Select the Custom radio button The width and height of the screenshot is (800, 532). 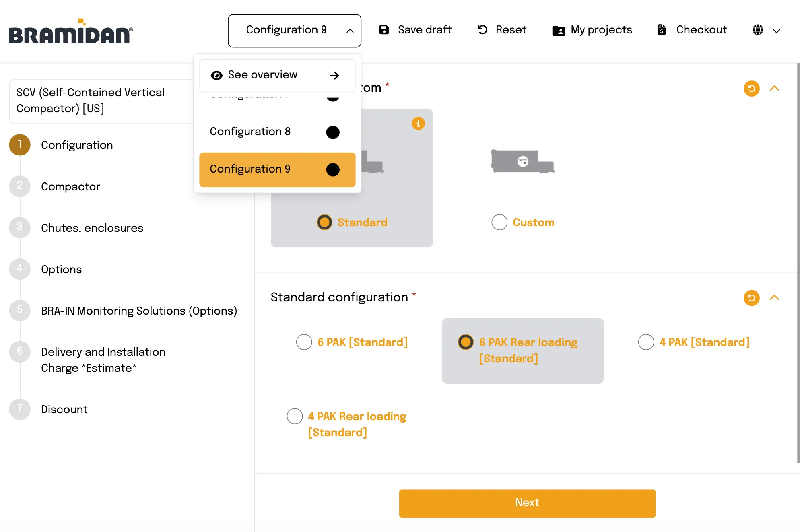coord(499,222)
